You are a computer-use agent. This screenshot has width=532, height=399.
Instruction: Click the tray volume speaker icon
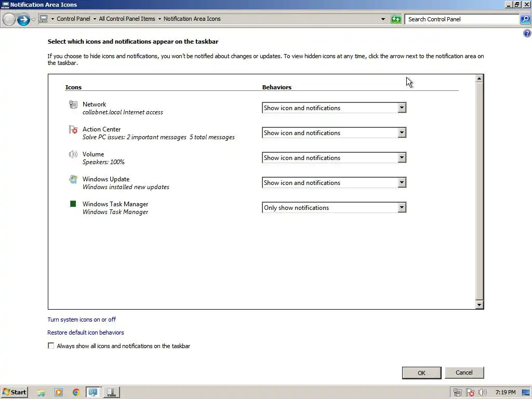(482, 393)
